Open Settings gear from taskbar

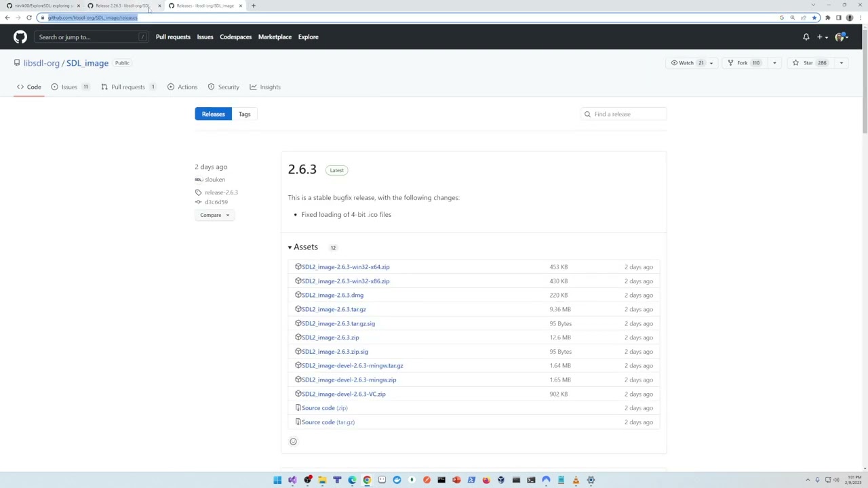[591, 480]
